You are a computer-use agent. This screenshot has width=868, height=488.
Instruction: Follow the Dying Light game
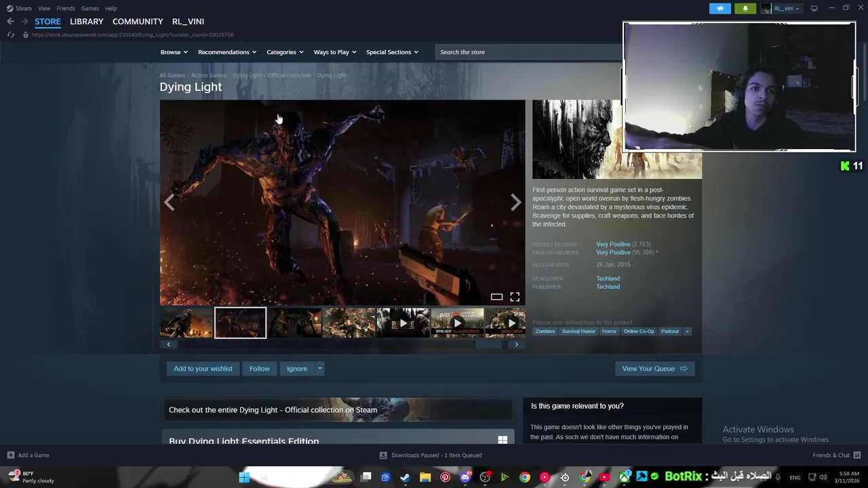coord(259,369)
